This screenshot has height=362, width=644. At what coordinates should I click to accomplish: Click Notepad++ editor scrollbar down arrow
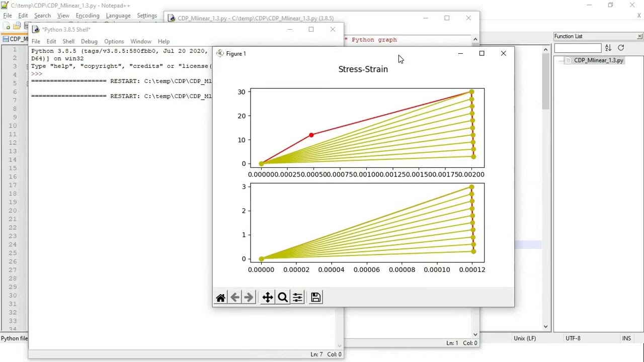pyautogui.click(x=545, y=326)
